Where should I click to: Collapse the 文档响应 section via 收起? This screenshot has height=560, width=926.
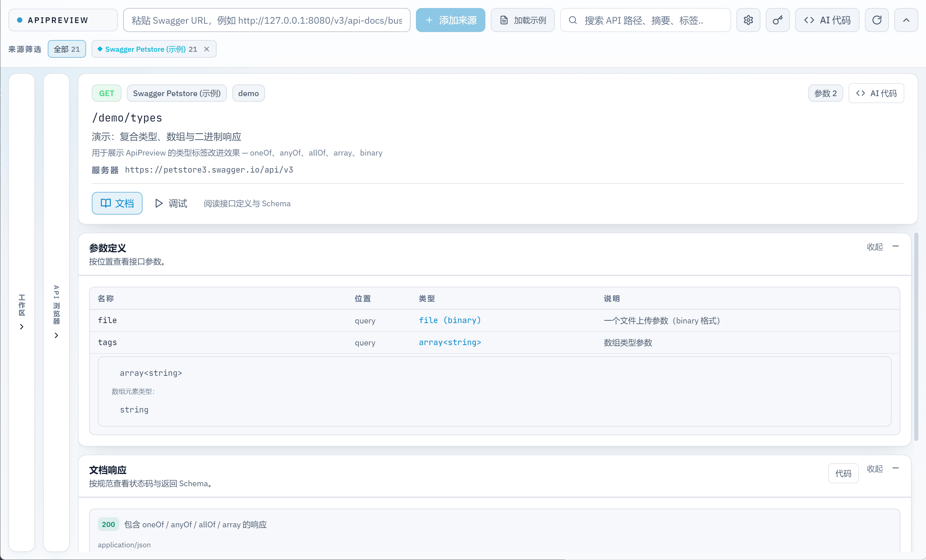click(875, 469)
